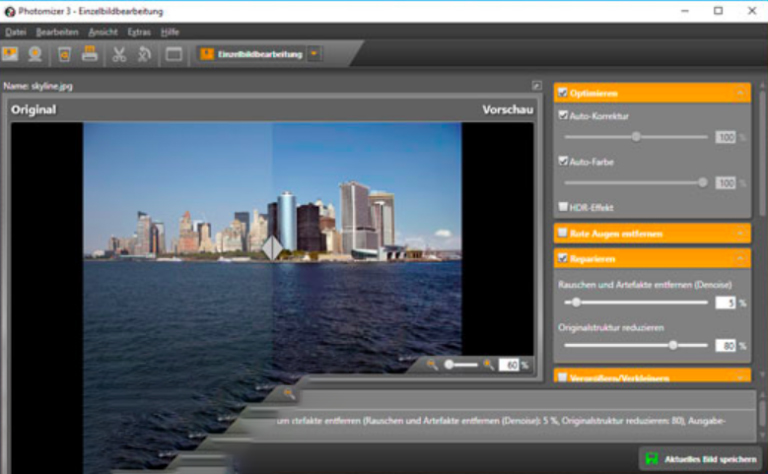Enable the Rote Augen entfernen checkbox
The height and width of the screenshot is (474, 768).
563,233
